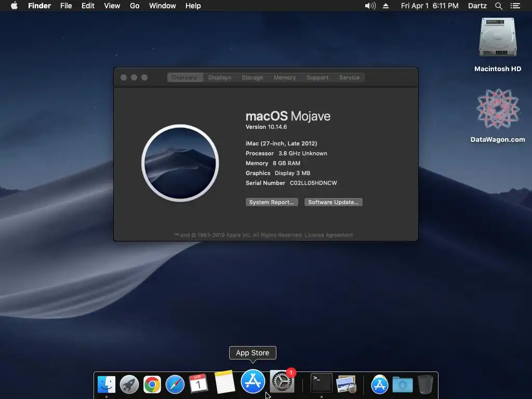Switch to the Memory tab
The image size is (532, 399).
pyautogui.click(x=285, y=77)
